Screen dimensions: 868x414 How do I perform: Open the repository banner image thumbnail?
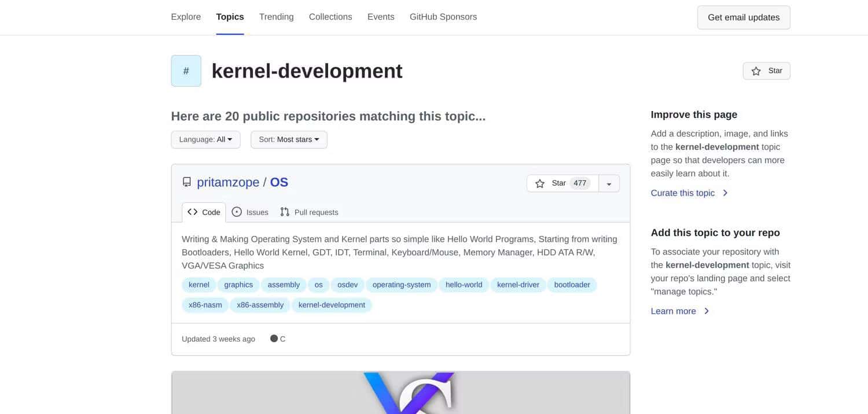[400, 393]
